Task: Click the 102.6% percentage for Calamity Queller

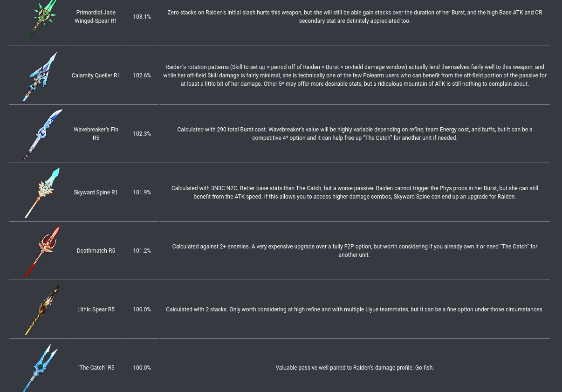Action: coord(142,76)
